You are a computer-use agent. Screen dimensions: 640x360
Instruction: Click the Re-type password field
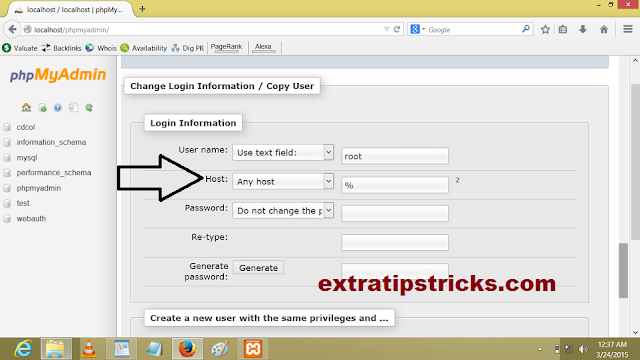click(x=395, y=242)
